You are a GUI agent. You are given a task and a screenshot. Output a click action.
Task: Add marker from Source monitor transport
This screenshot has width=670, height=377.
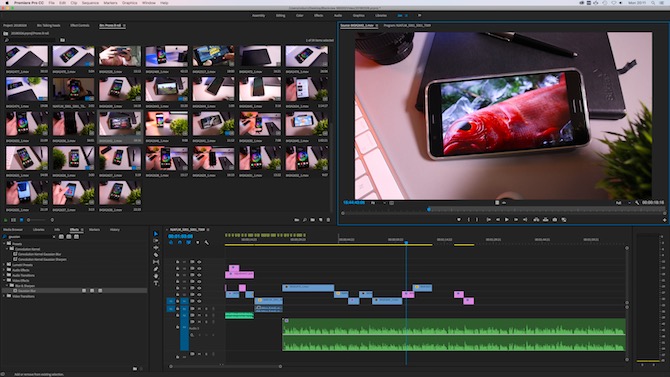pos(459,220)
